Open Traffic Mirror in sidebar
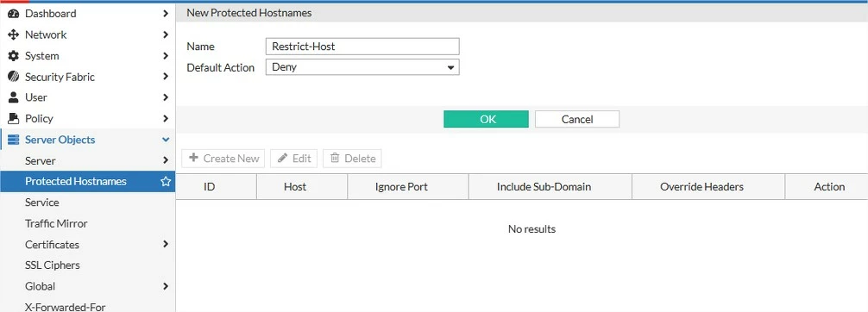 (x=87, y=223)
